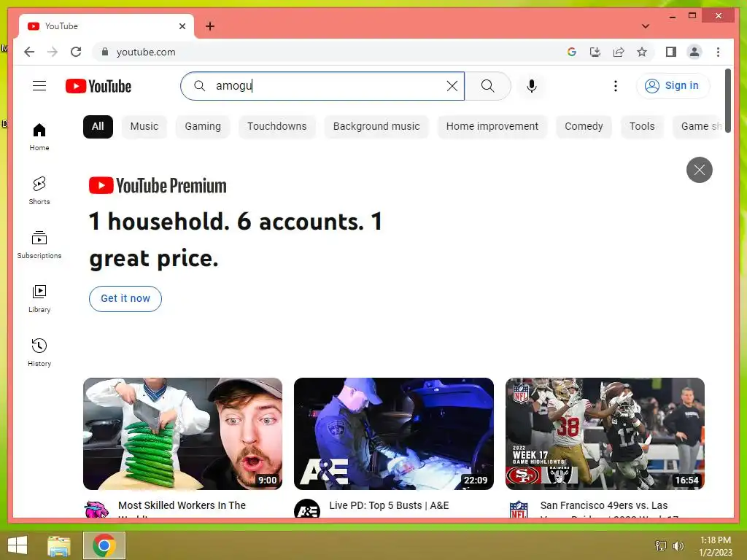
Task: Click the Get it now button
Action: [125, 298]
